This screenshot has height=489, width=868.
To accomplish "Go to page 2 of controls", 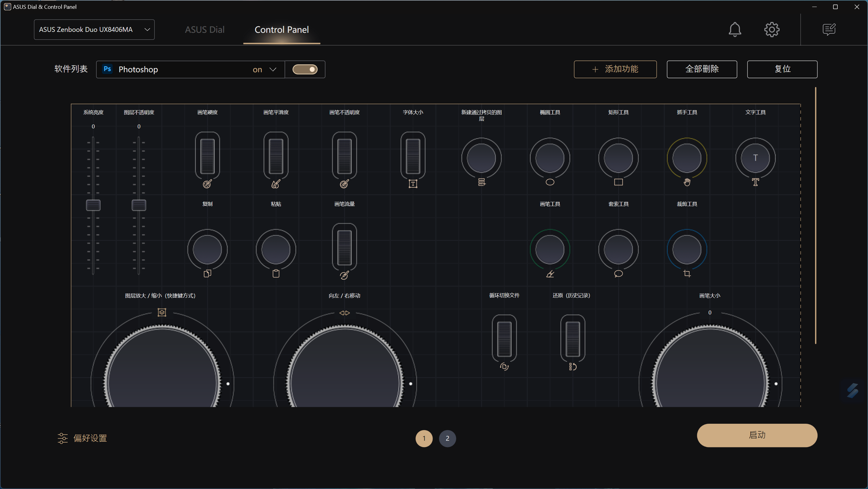I will (x=447, y=438).
